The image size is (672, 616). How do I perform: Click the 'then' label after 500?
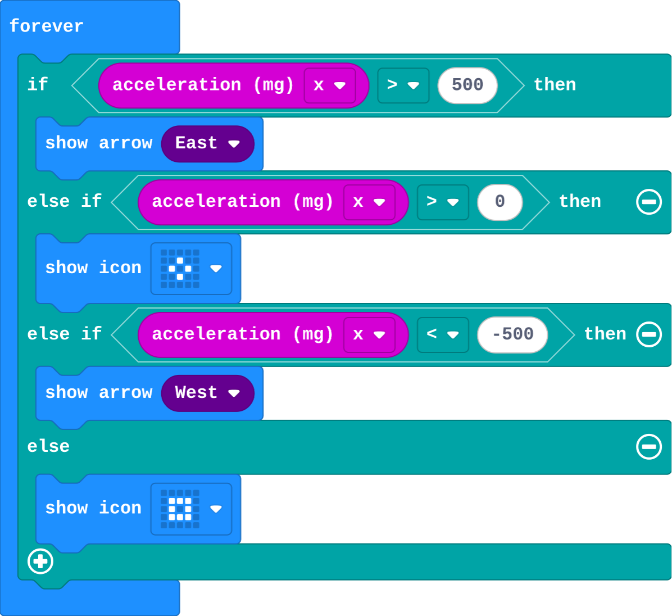555,85
